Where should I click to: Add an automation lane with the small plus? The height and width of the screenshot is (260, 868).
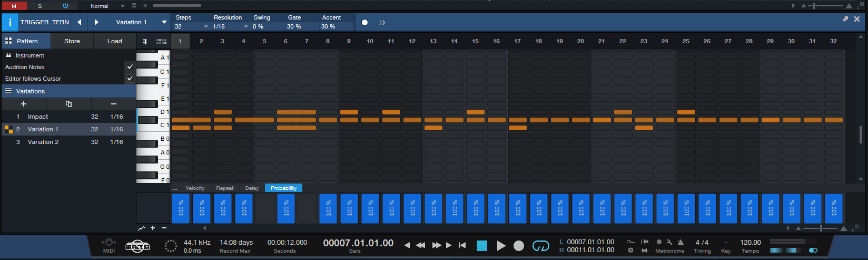pos(153,228)
